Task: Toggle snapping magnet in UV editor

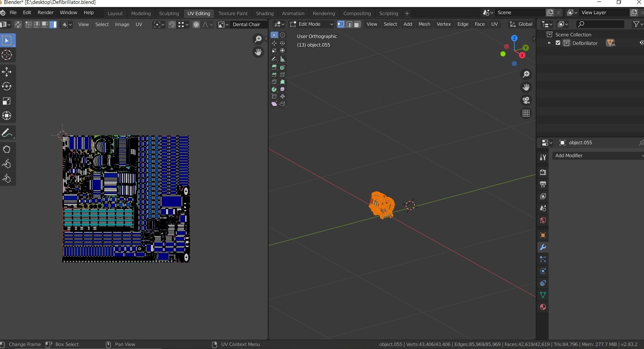Action: click(x=172, y=24)
